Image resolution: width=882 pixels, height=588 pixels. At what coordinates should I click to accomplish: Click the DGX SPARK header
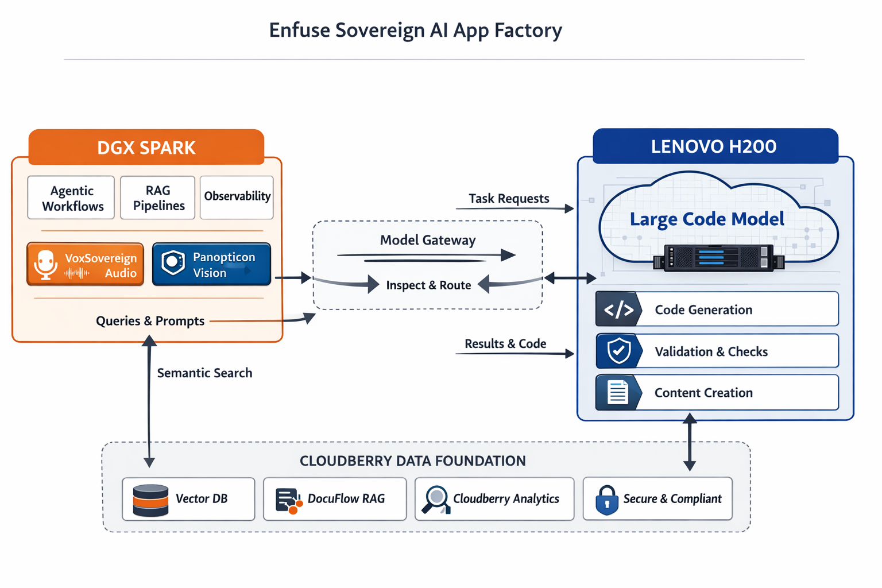click(146, 147)
